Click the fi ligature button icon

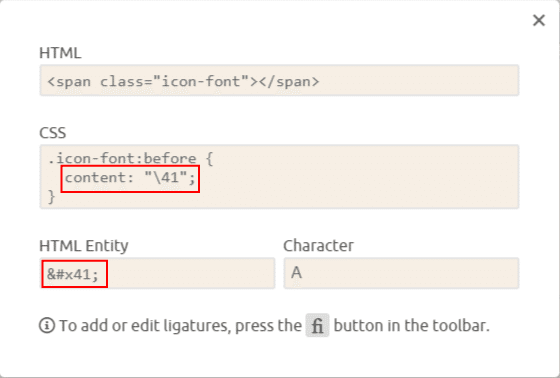click(317, 325)
